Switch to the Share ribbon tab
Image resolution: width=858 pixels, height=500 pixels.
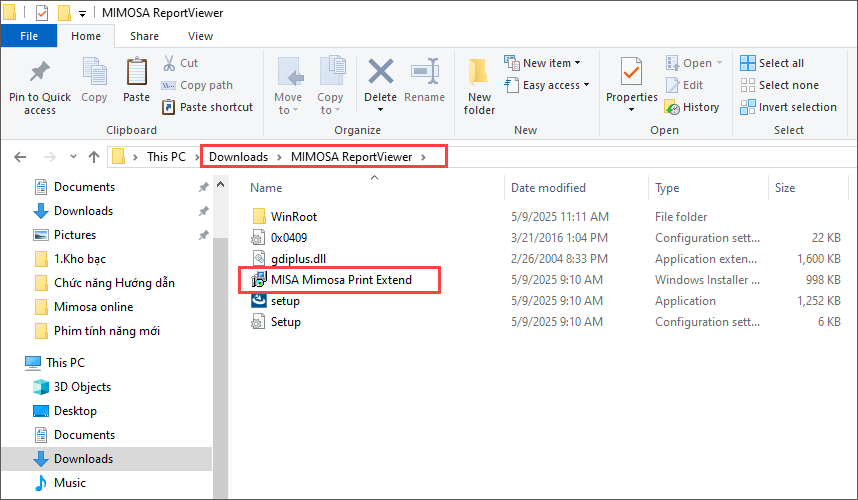tap(144, 36)
